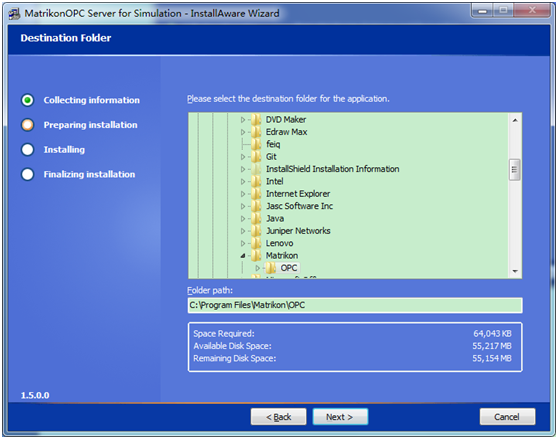Click the Edraw Max folder icon
558x439 pixels.
point(256,132)
